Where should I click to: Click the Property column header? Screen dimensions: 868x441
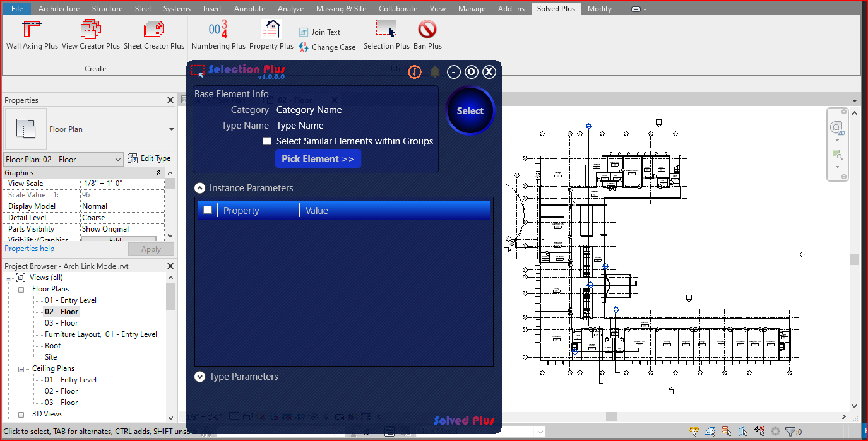[259, 211]
